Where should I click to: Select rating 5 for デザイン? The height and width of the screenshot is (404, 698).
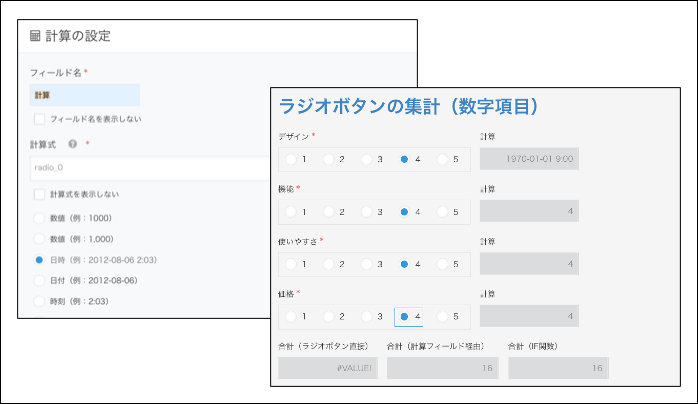pyautogui.click(x=442, y=159)
